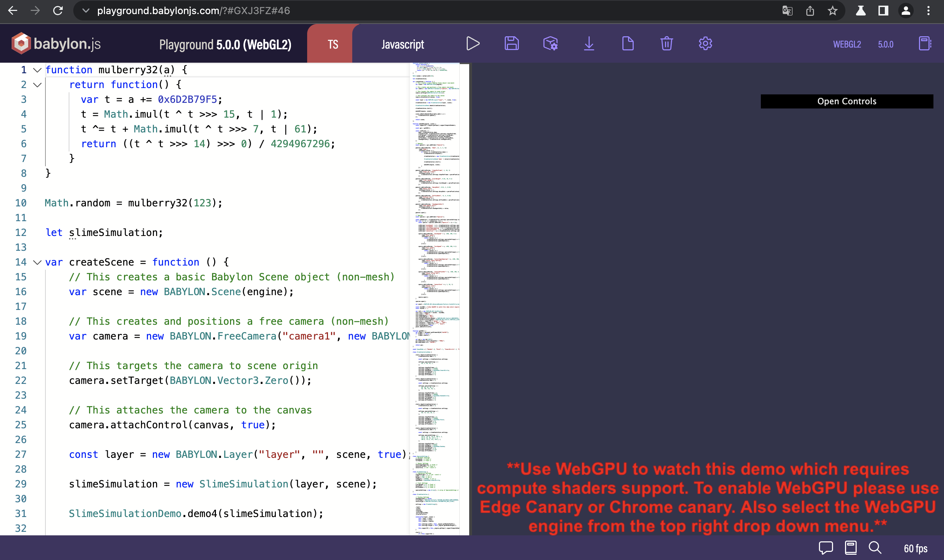Click the Download arrow icon

click(589, 44)
